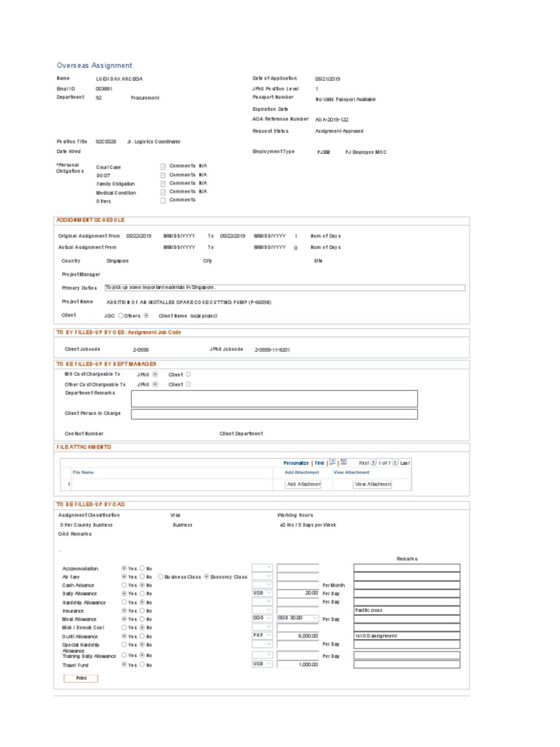This screenshot has width=560, height=747.
Task: Click the Singapore country value
Action: pos(117,261)
